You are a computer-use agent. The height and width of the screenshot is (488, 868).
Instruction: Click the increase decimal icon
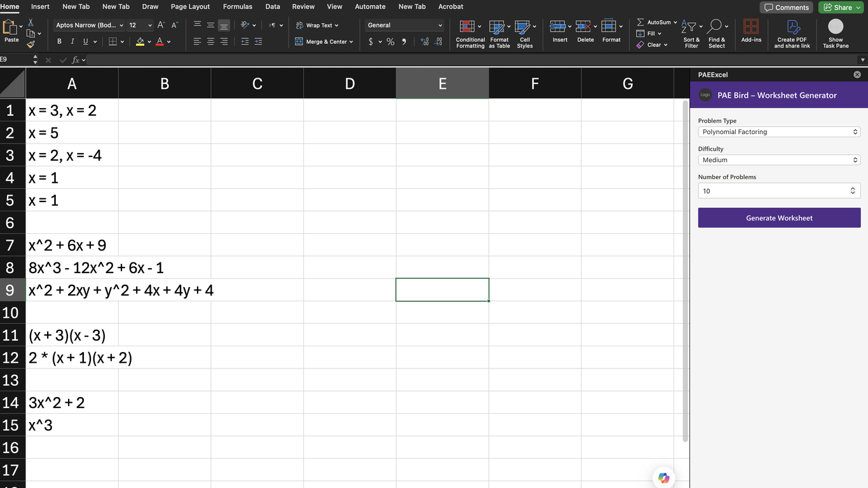tap(424, 41)
